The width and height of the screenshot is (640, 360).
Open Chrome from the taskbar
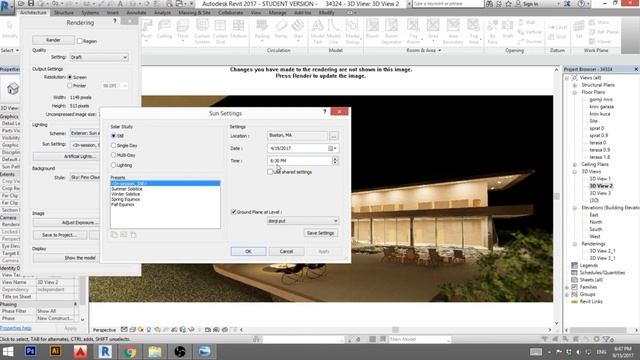click(x=130, y=351)
